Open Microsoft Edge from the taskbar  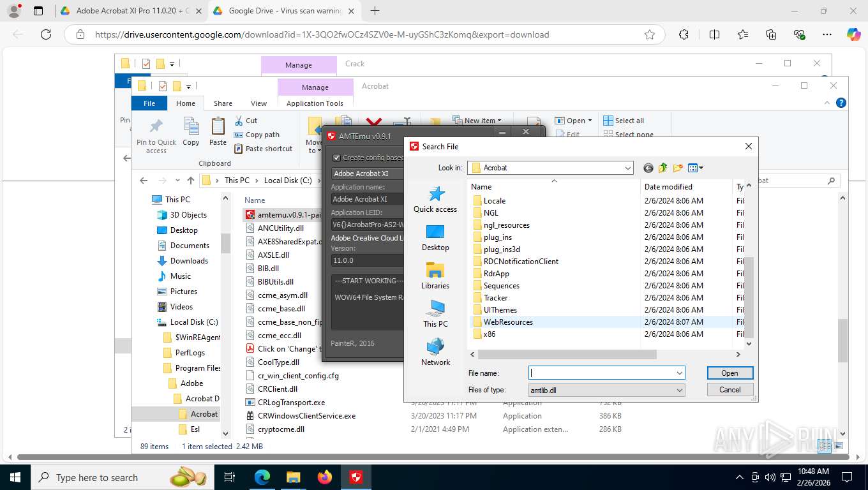click(262, 477)
